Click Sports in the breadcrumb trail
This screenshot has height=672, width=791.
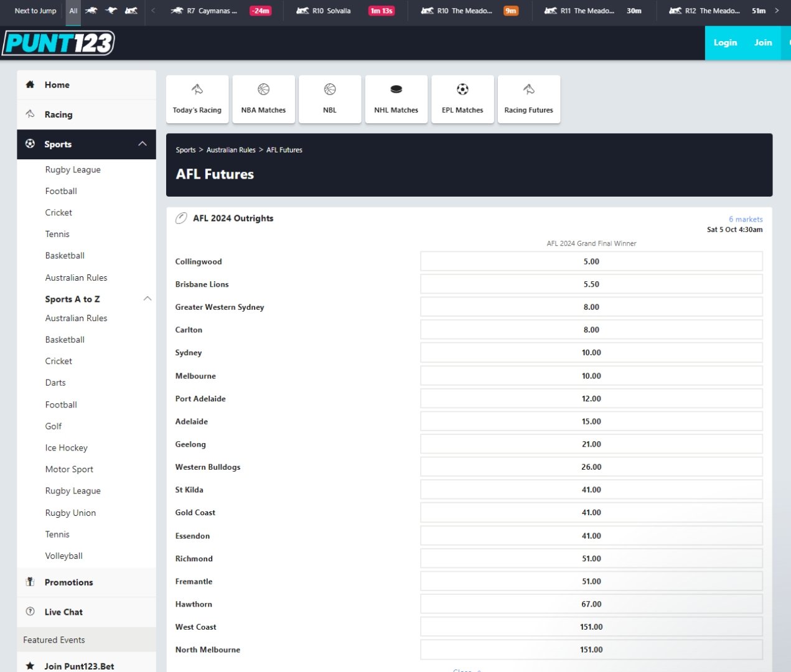pyautogui.click(x=185, y=150)
